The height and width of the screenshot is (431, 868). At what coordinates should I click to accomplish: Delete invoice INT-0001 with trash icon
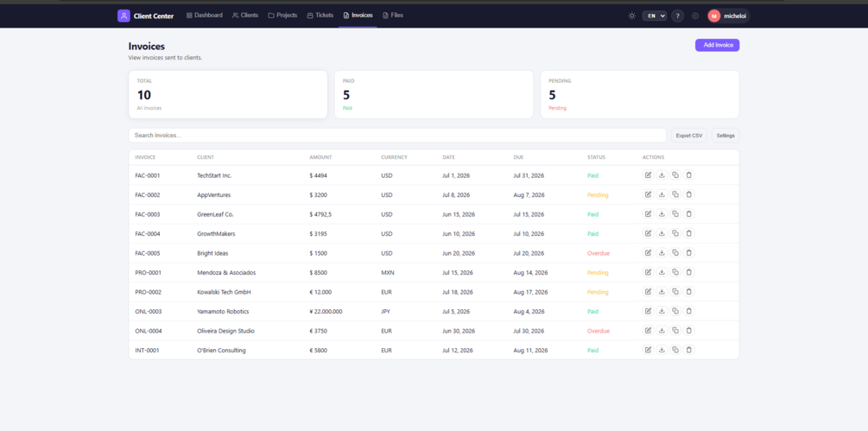[x=688, y=350]
